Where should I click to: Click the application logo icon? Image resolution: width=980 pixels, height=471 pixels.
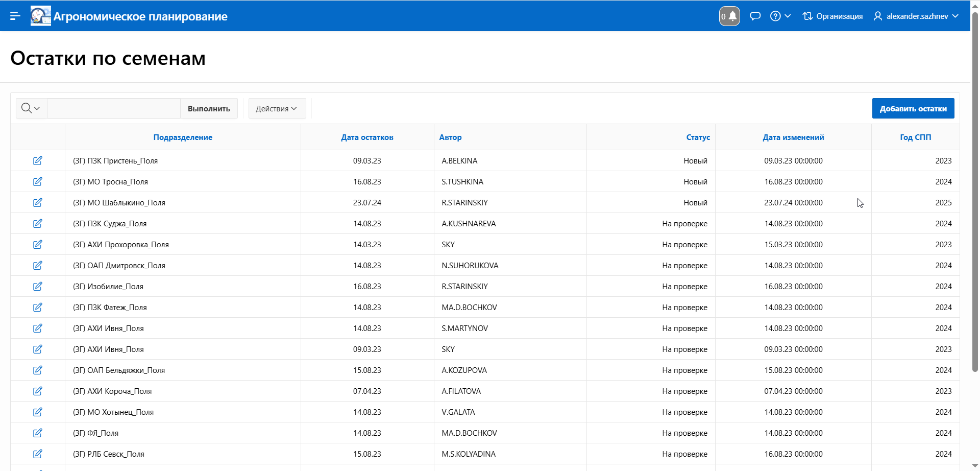point(40,16)
